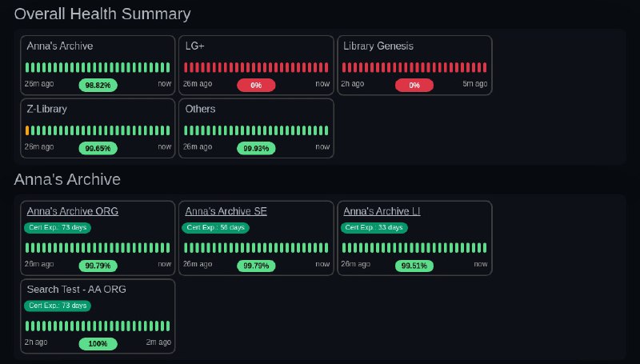The height and width of the screenshot is (364, 640).
Task: Select the Z-Library card title
Action: (x=46, y=109)
